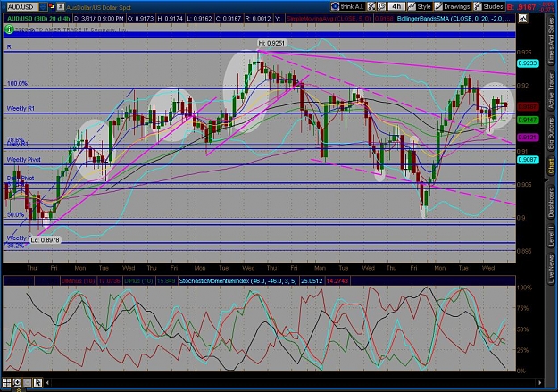Open the Active Trader side tab

551,91
